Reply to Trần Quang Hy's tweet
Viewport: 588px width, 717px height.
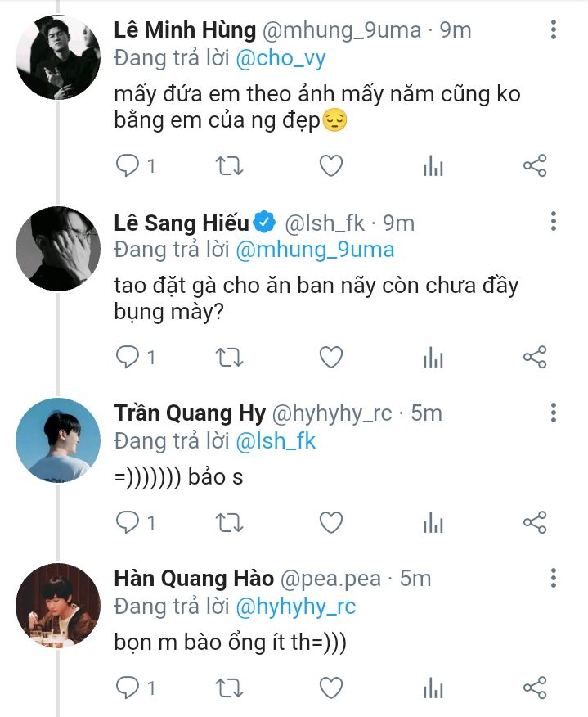point(128,522)
